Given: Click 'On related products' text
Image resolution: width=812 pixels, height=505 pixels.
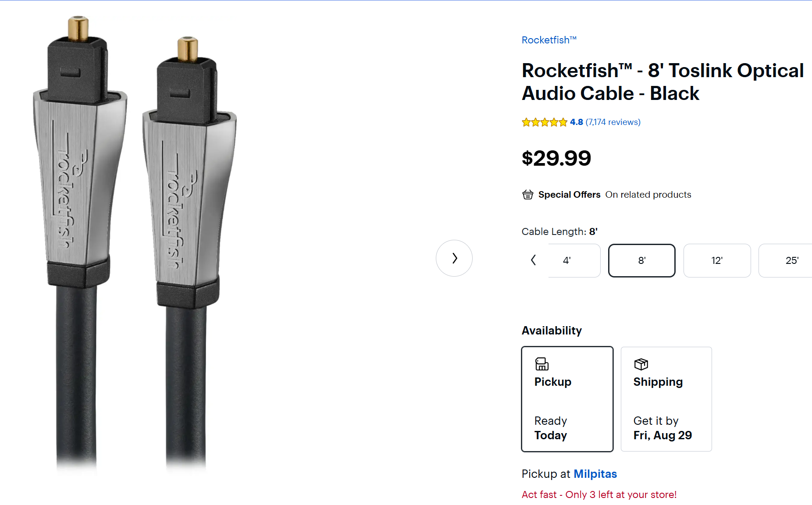Looking at the screenshot, I should pyautogui.click(x=648, y=195).
